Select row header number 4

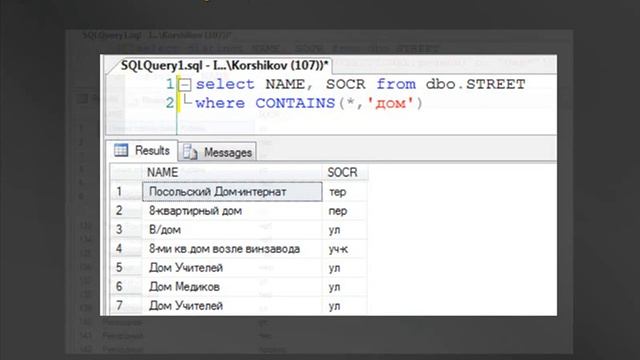(126, 249)
